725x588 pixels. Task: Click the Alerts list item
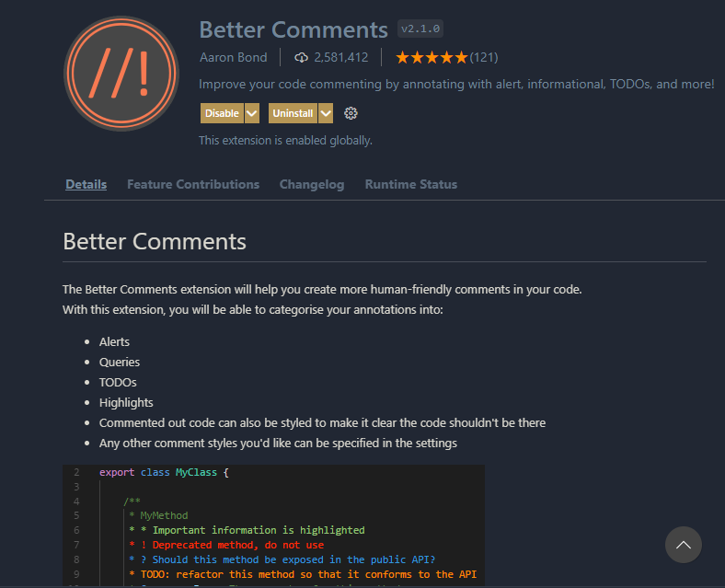[114, 341]
